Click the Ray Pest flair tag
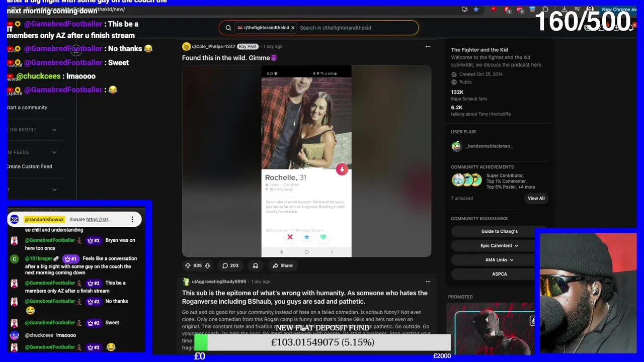This screenshot has width=644, height=362. [x=248, y=46]
